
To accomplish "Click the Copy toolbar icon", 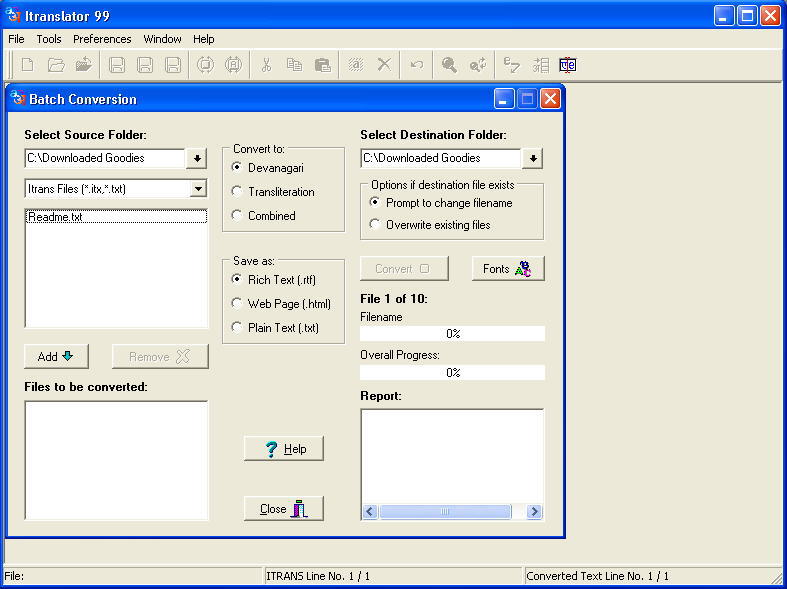I will [x=294, y=65].
